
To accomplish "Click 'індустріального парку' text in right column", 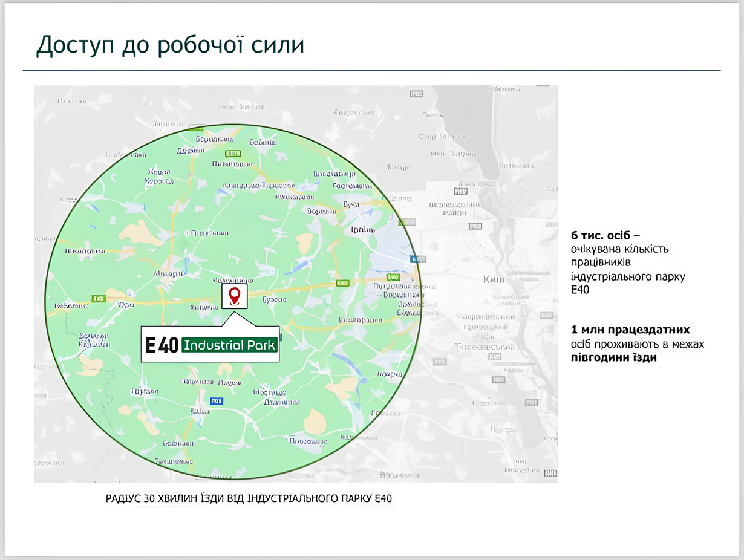I will (x=628, y=276).
